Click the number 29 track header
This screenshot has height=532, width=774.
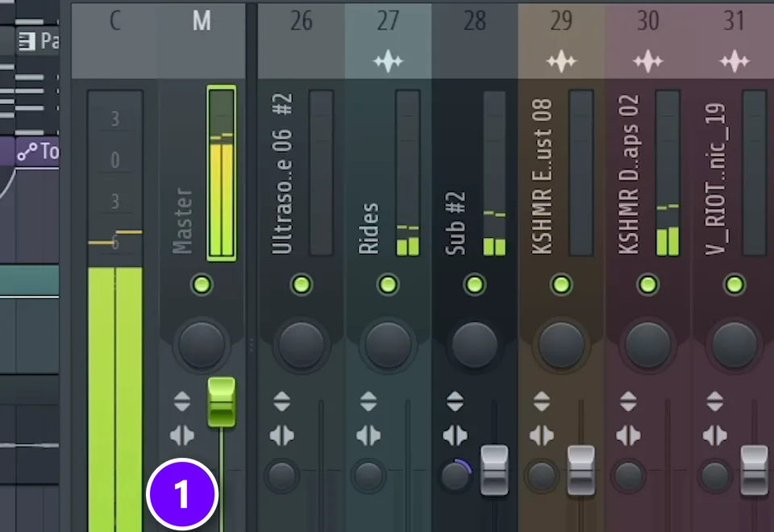tap(561, 41)
